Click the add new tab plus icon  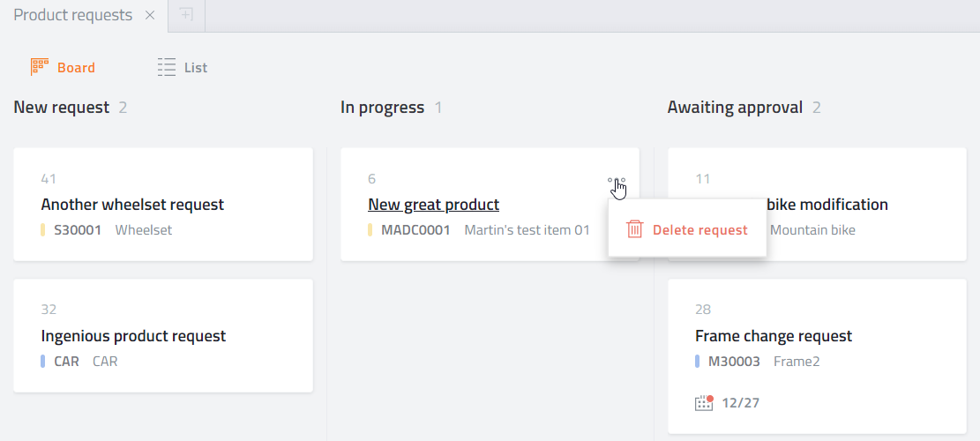pyautogui.click(x=186, y=15)
